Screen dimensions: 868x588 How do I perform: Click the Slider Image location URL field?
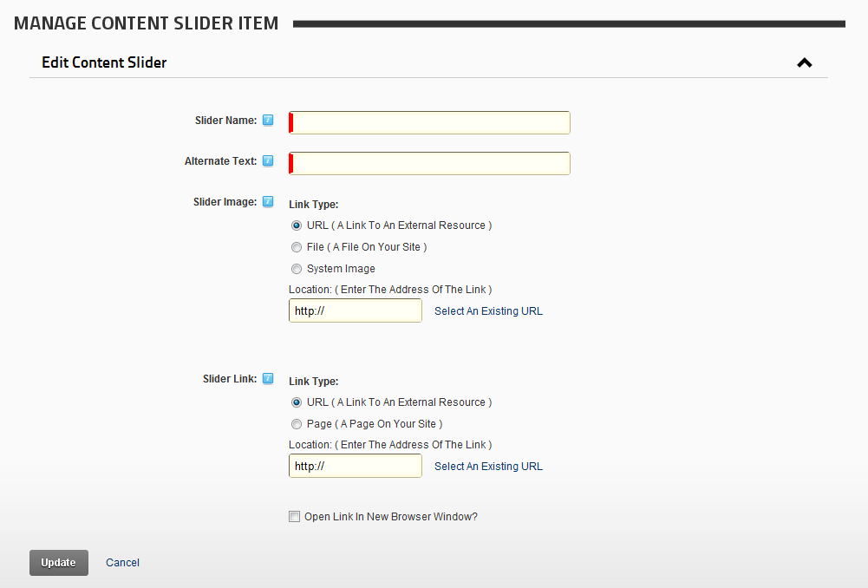click(356, 310)
